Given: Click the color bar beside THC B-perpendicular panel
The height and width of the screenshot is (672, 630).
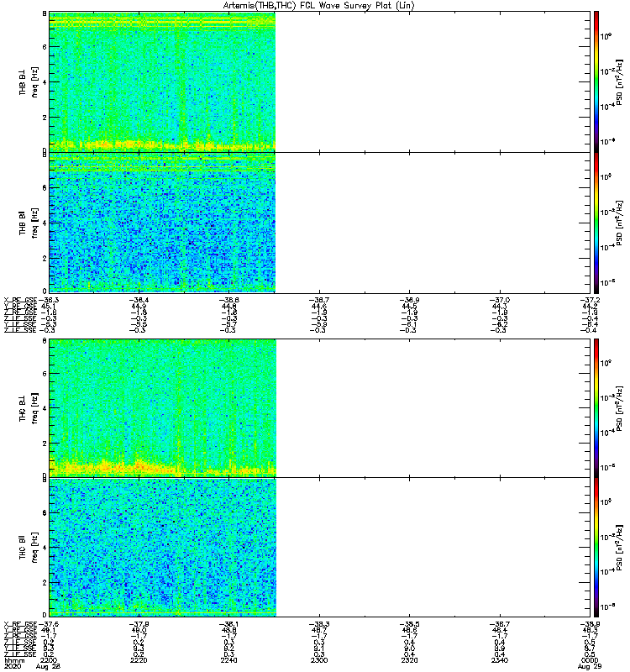Looking at the screenshot, I should tap(596, 408).
